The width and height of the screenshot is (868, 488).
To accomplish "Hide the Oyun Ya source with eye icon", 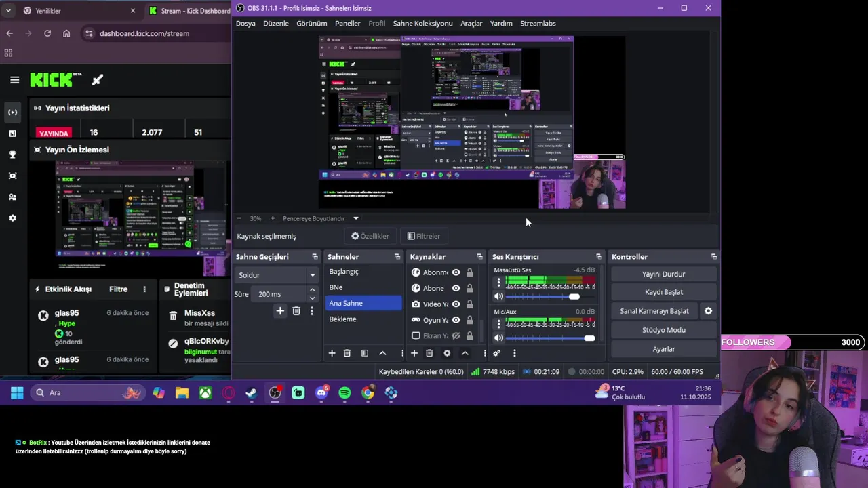I will click(x=456, y=320).
